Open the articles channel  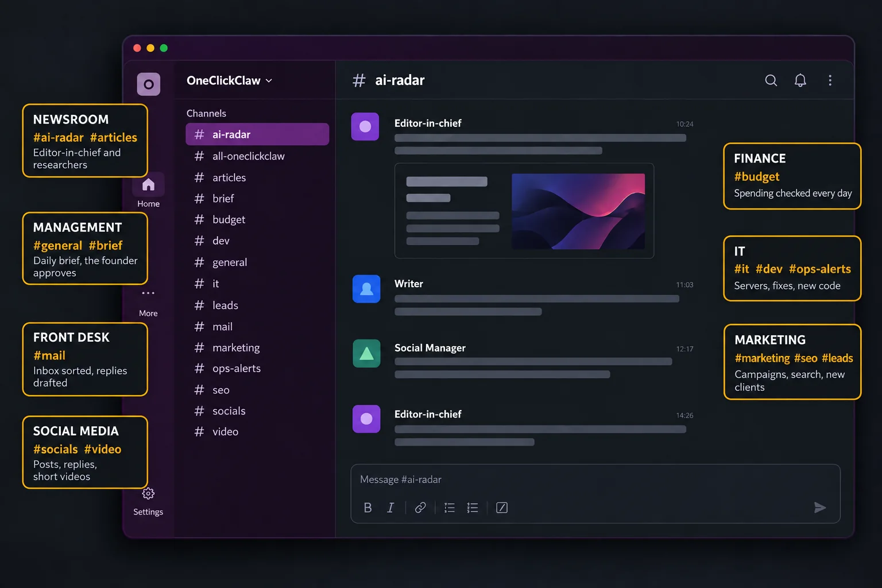click(x=257, y=178)
